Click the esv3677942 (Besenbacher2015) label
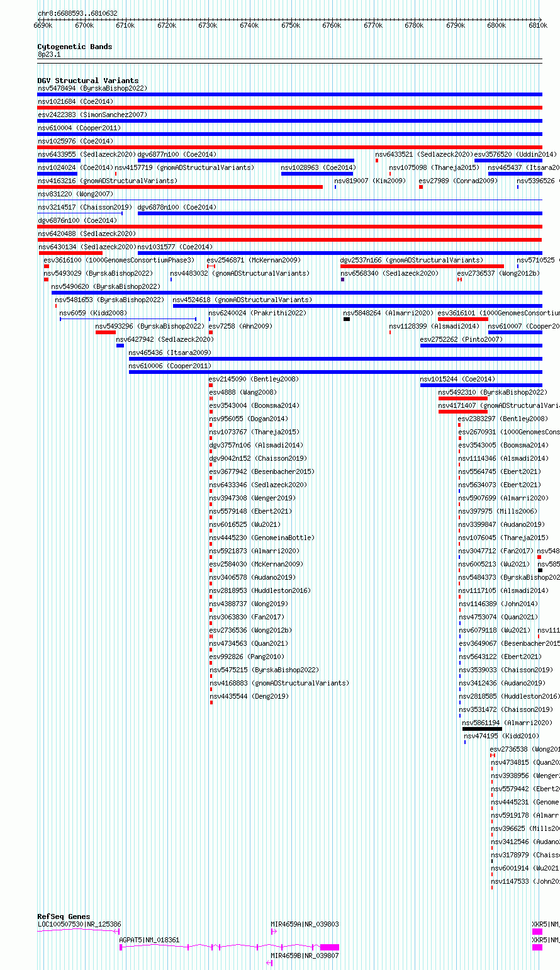560x970 pixels. [262, 471]
